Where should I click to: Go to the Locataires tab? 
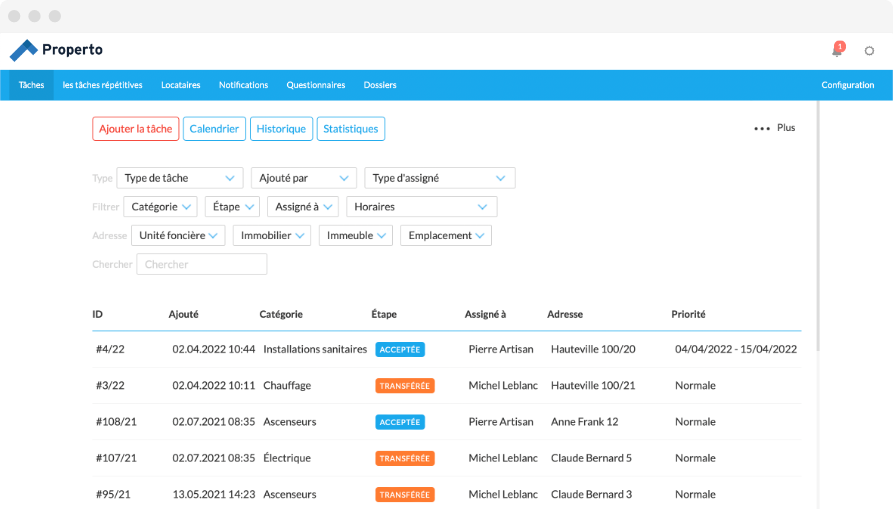pyautogui.click(x=181, y=85)
